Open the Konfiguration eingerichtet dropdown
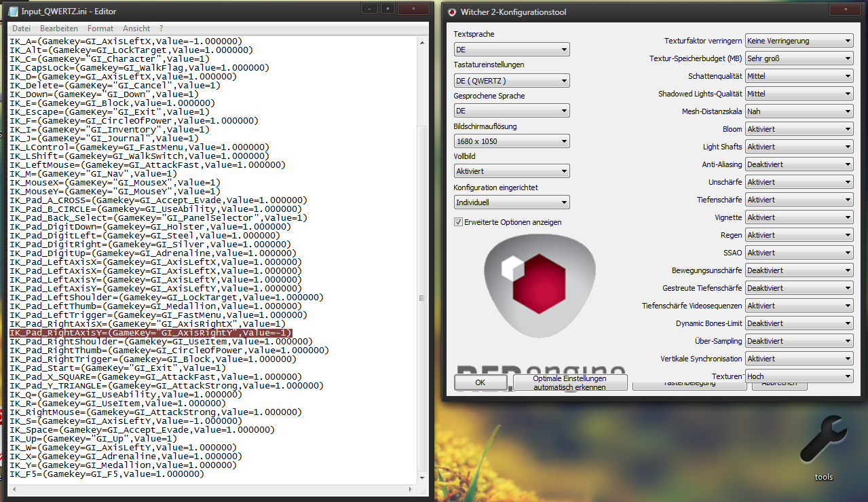The image size is (868, 502). 512,202
